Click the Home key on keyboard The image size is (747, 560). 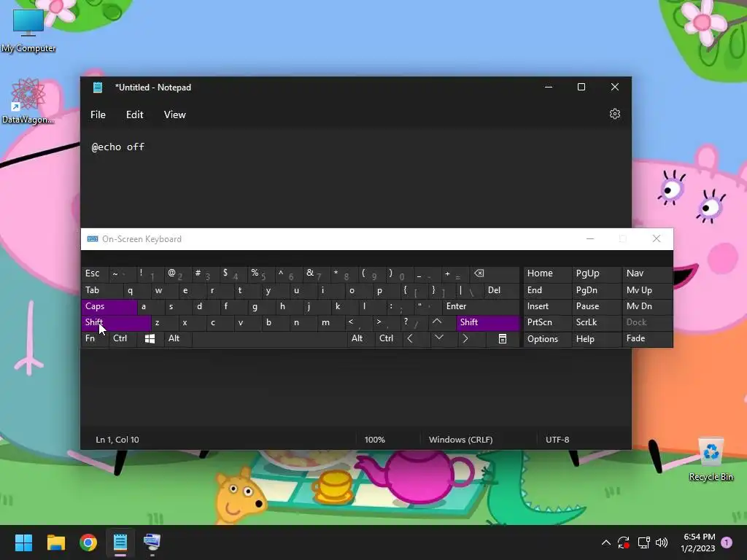click(547, 273)
